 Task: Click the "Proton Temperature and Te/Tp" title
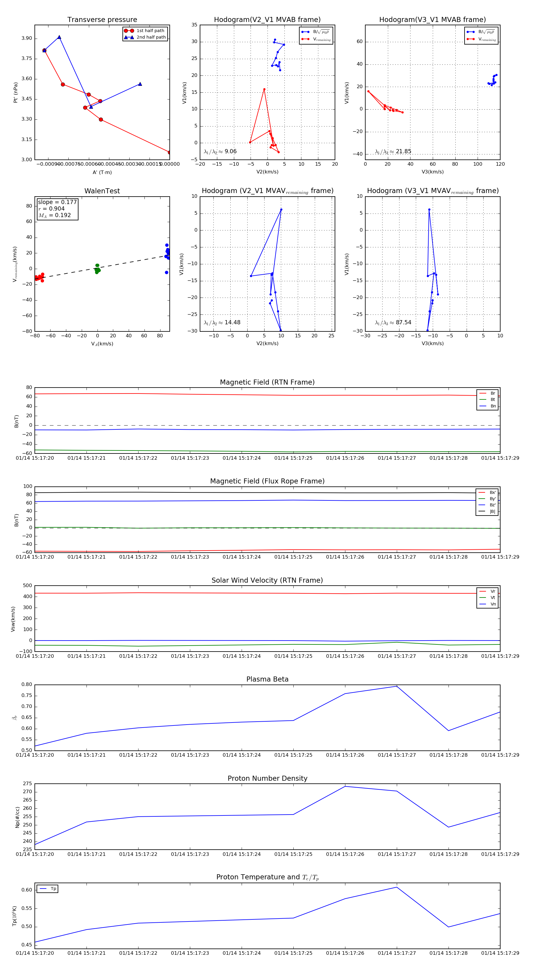tap(267, 877)
